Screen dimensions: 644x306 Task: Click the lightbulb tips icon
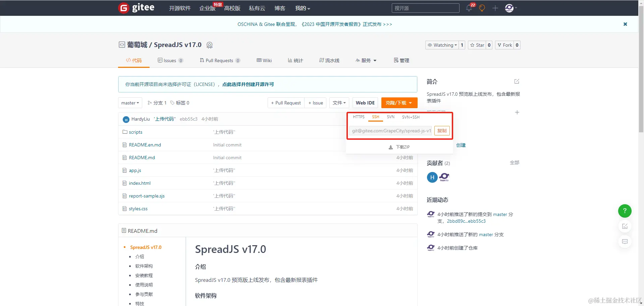pos(482,8)
